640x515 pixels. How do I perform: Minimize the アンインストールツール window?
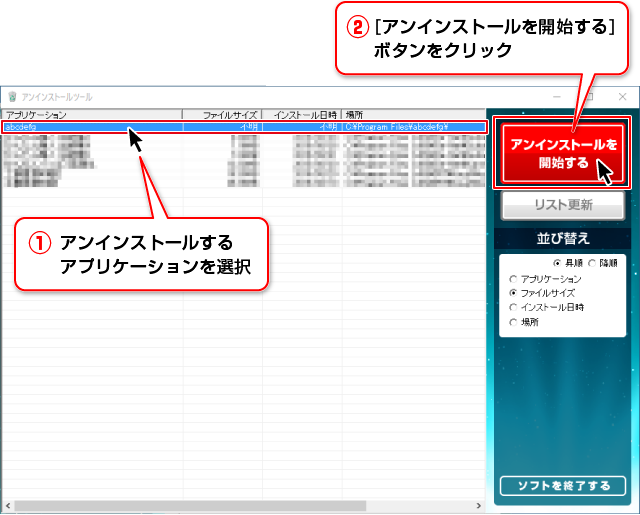tap(557, 97)
